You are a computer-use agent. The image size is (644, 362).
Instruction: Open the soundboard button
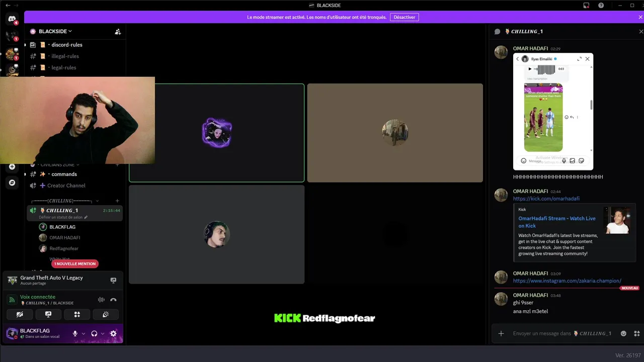pyautogui.click(x=106, y=314)
